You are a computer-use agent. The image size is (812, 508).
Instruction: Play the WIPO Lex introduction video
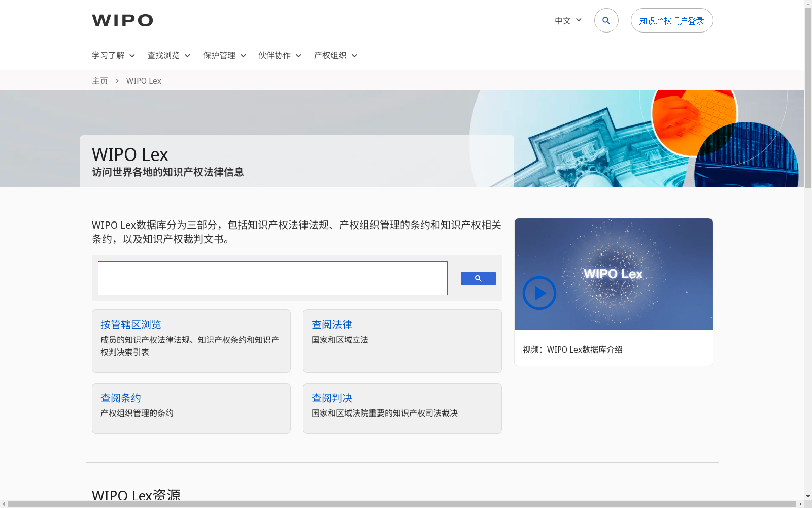point(539,293)
